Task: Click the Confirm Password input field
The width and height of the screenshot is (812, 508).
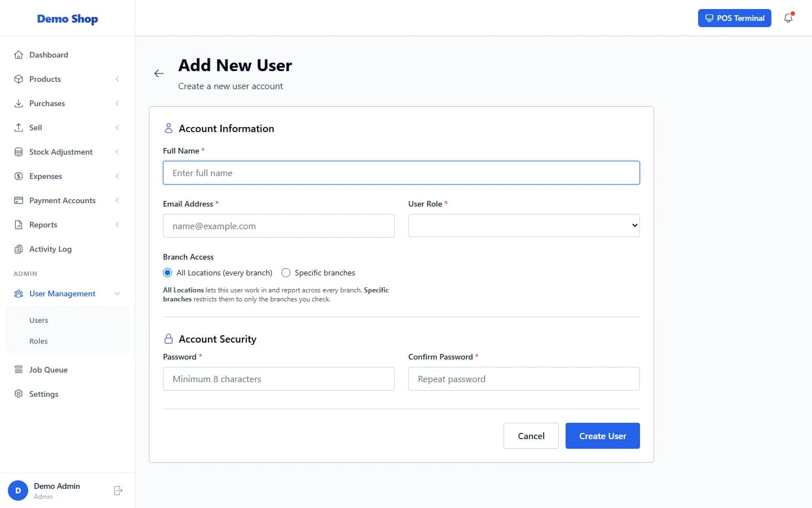Action: 524,379
